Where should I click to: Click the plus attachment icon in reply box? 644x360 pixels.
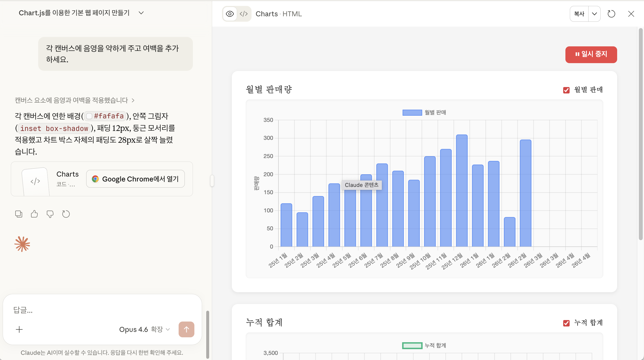tap(19, 329)
